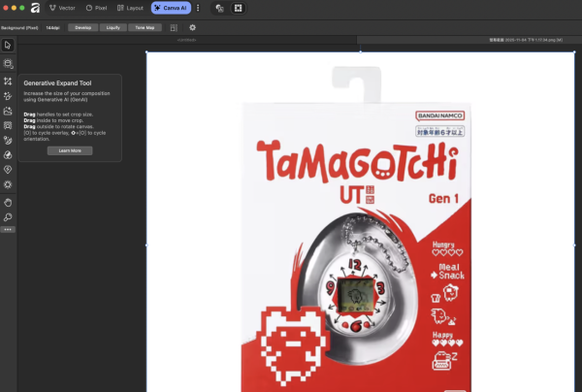This screenshot has height=392, width=582.
Task: Click the Liquify button
Action: [113, 27]
